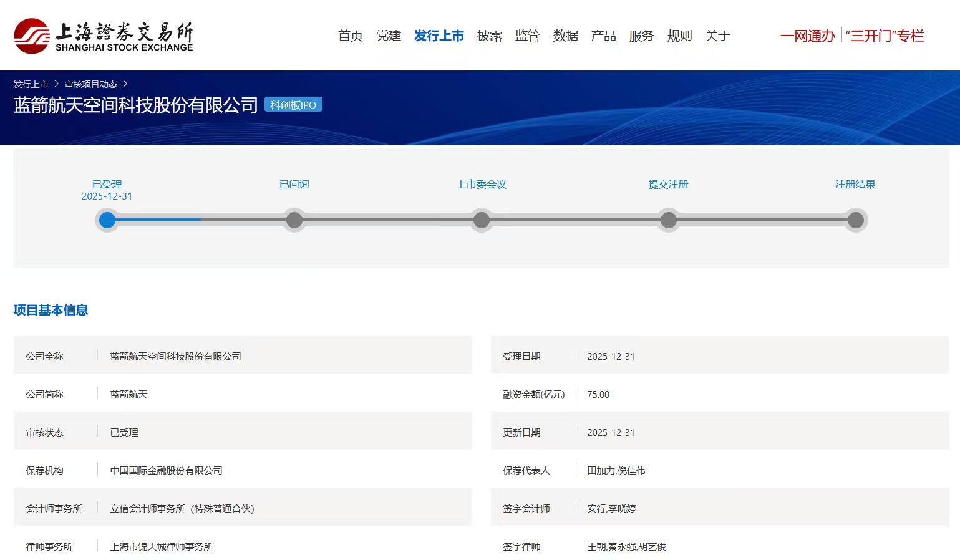The width and height of the screenshot is (960, 560).
Task: Open the "三开门"专栏 link
Action: 885,36
